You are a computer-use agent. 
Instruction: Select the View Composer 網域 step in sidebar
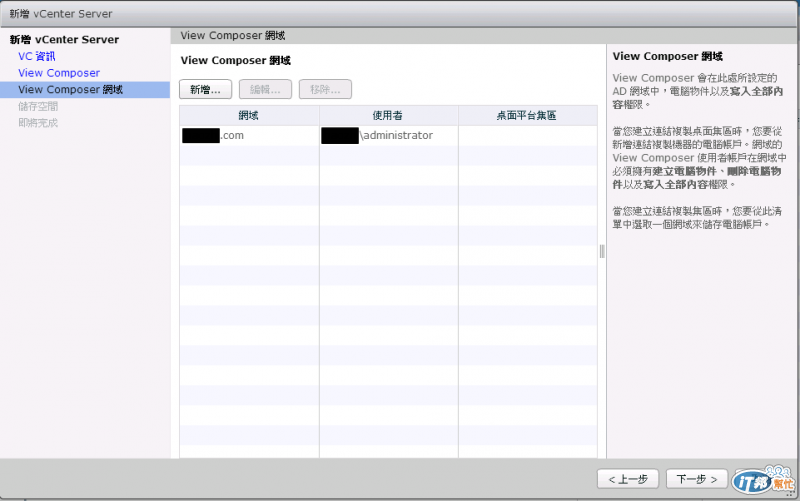click(x=85, y=89)
